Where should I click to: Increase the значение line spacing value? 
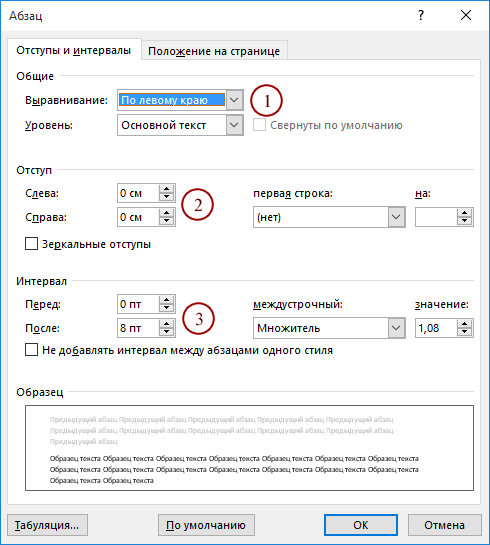coord(465,324)
